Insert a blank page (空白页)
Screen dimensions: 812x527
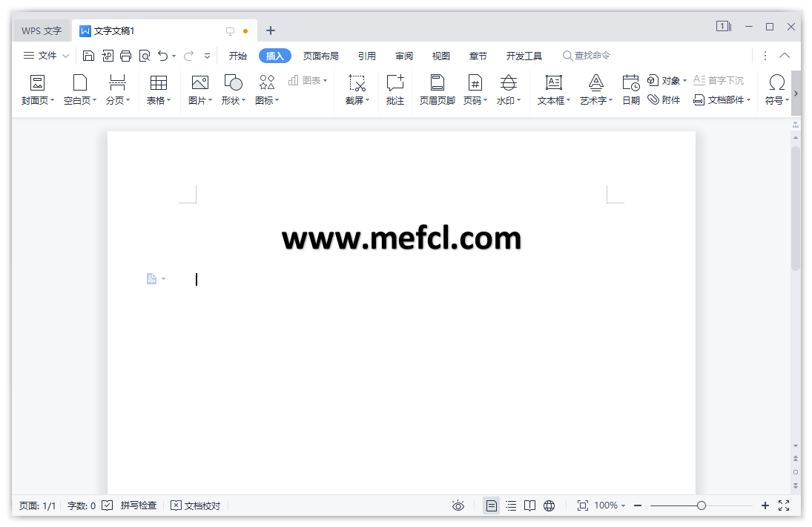(80, 90)
